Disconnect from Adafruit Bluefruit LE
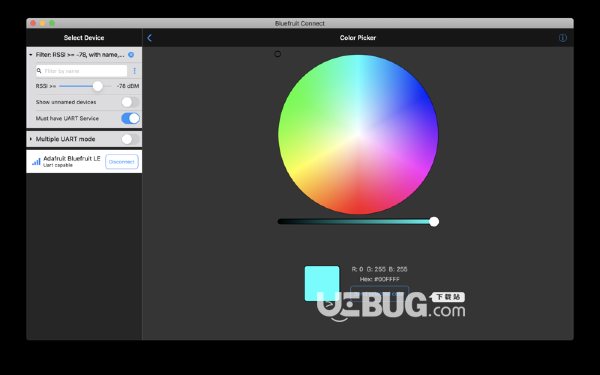This screenshot has height=375, width=600. (x=121, y=162)
